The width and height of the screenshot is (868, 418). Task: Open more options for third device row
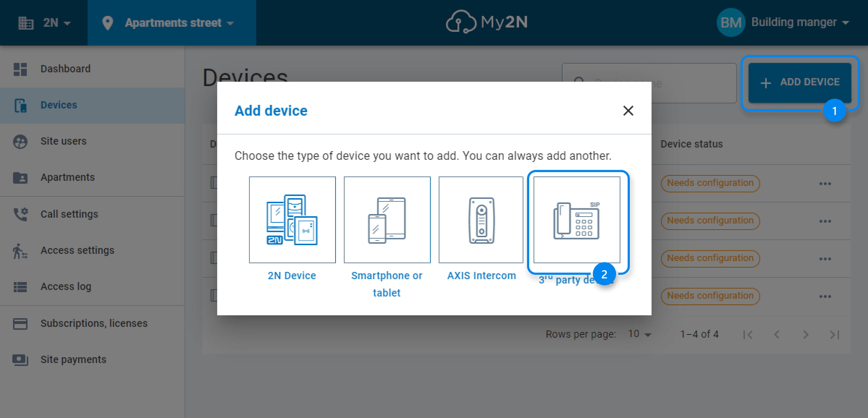825,259
